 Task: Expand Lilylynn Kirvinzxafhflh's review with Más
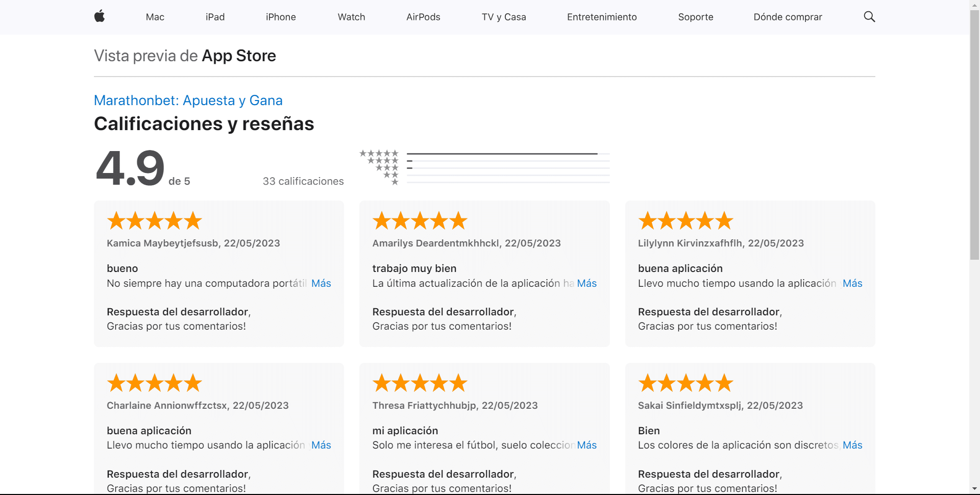click(x=852, y=283)
